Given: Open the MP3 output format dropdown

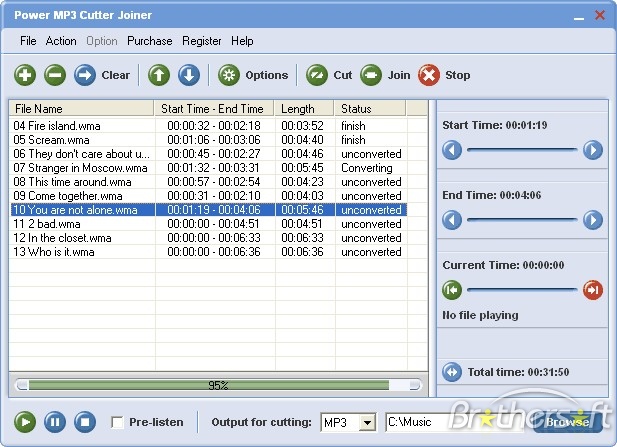Looking at the screenshot, I should (x=367, y=423).
